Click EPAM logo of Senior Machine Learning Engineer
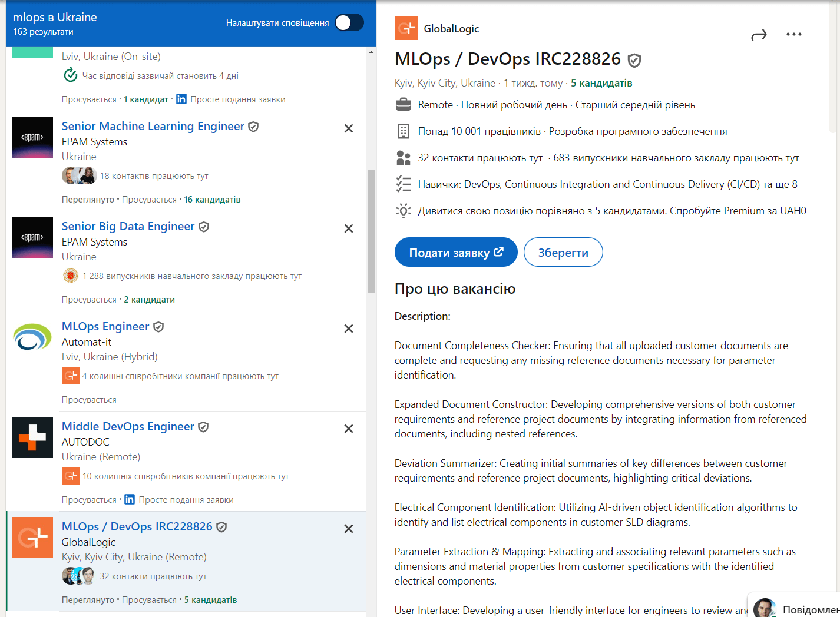 click(x=32, y=137)
